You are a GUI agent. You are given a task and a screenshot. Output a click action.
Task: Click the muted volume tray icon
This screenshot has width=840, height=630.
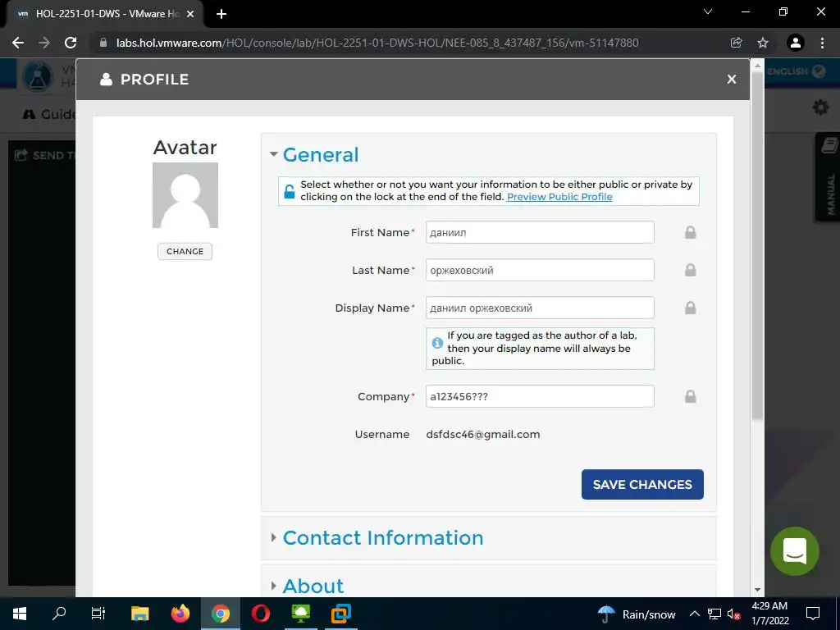click(x=733, y=614)
